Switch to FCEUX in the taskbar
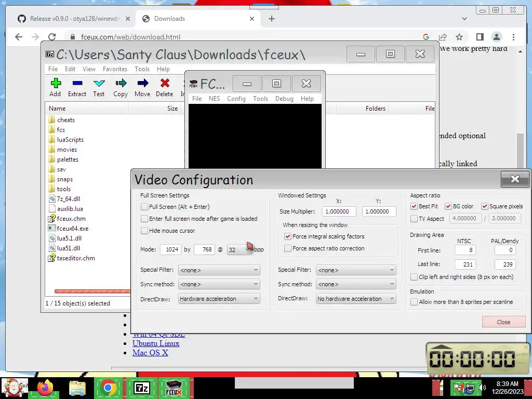 [x=174, y=388]
